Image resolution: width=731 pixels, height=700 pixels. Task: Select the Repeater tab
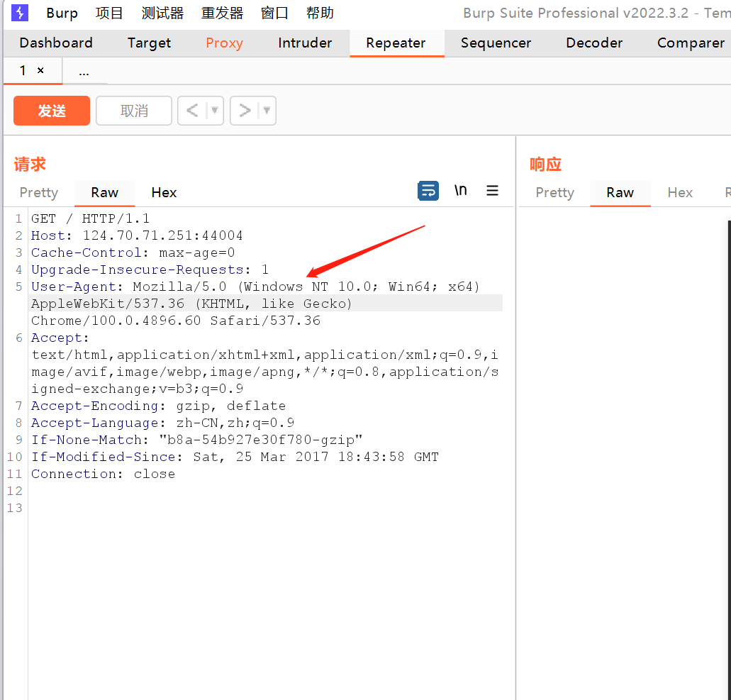[x=396, y=43]
